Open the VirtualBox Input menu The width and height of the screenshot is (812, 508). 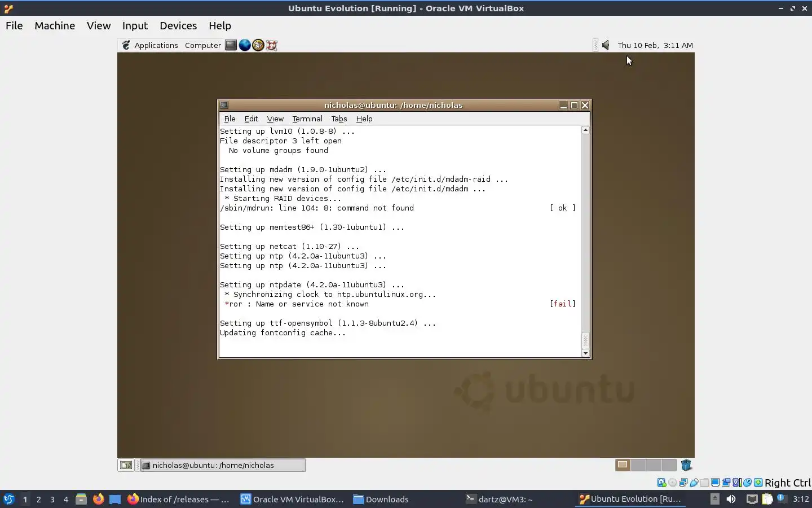coord(135,25)
